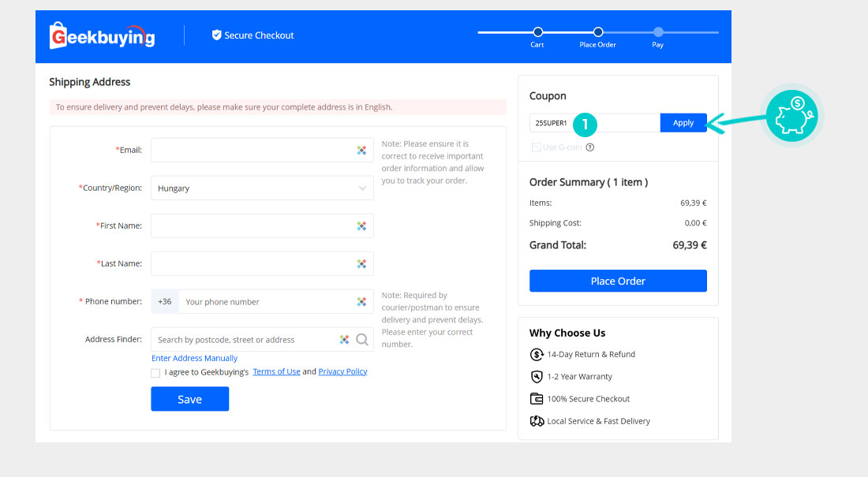Click the 14-Day Return & Refund icon
Screen dimensions: 868x477
(x=537, y=355)
